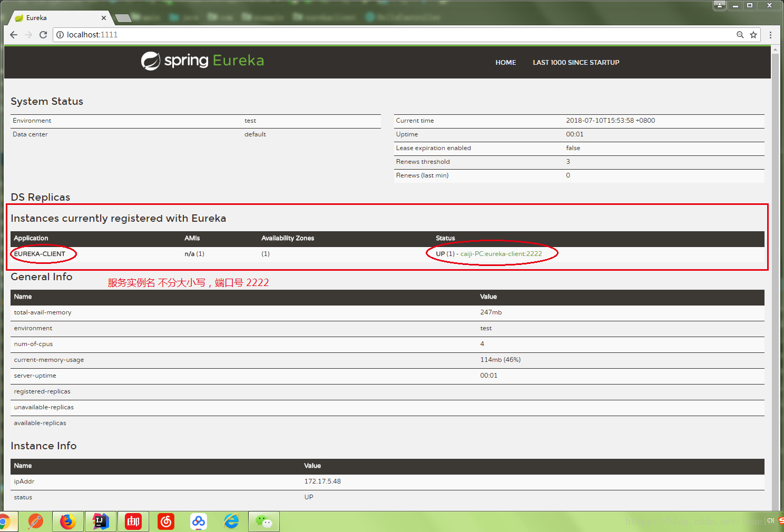Open NetEase Cloud Music from the taskbar
This screenshot has height=532, width=784.
click(x=166, y=522)
